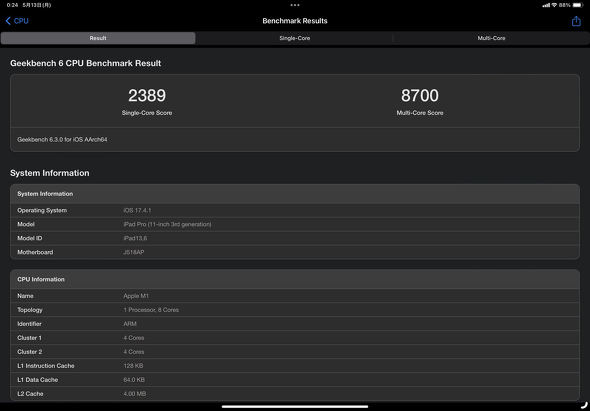Tap the clock time 0:24
Image resolution: width=590 pixels, height=411 pixels.
(12, 5)
